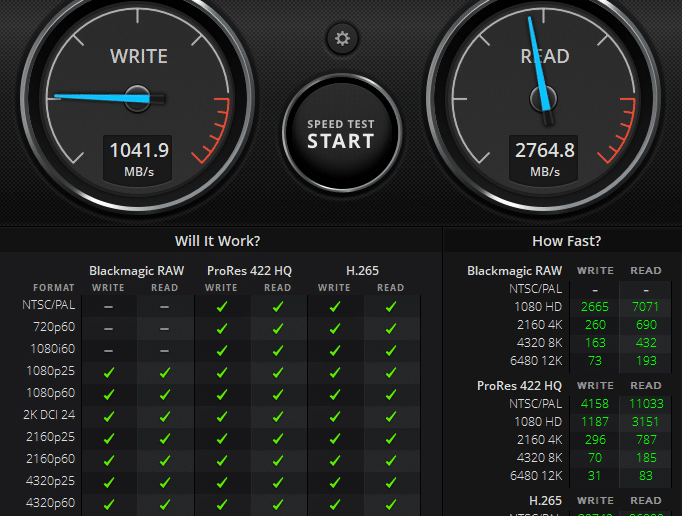Click the 7071 read value for 1080 HD
682x516 pixels.
tap(646, 307)
